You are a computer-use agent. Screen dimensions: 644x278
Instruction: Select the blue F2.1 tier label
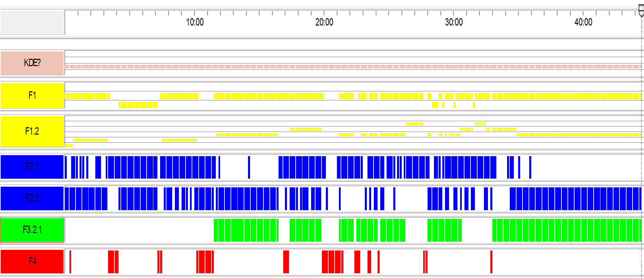click(x=32, y=167)
